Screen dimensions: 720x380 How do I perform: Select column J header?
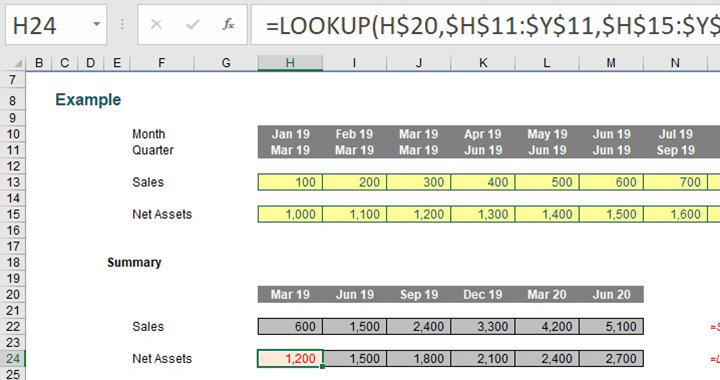coord(419,63)
